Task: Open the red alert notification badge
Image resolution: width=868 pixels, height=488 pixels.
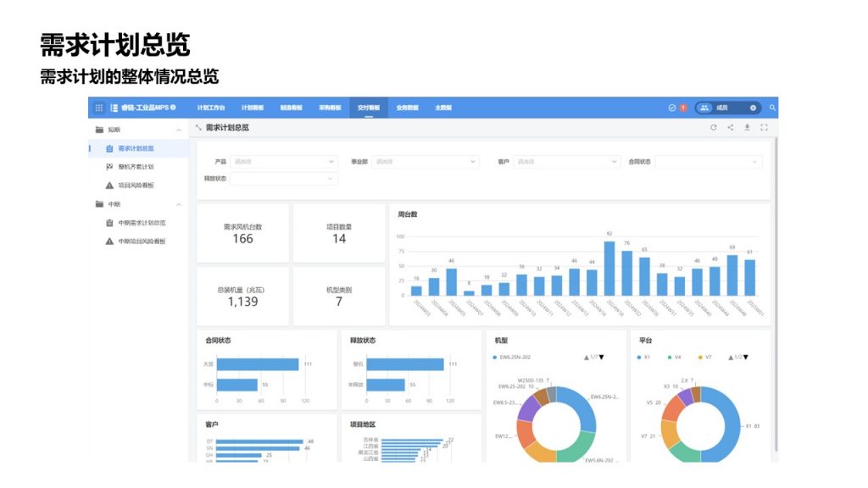Action: click(x=683, y=108)
